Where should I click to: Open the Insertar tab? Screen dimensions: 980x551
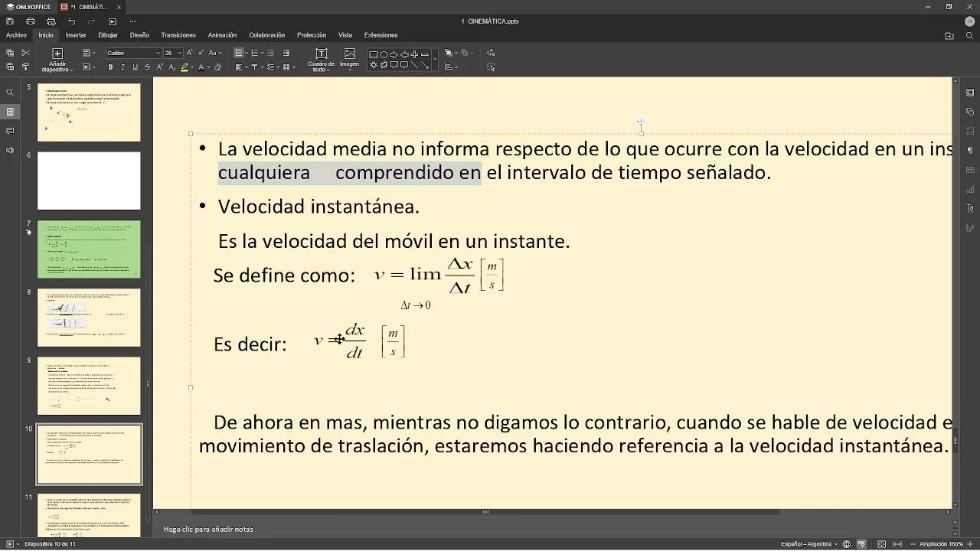[x=76, y=35]
